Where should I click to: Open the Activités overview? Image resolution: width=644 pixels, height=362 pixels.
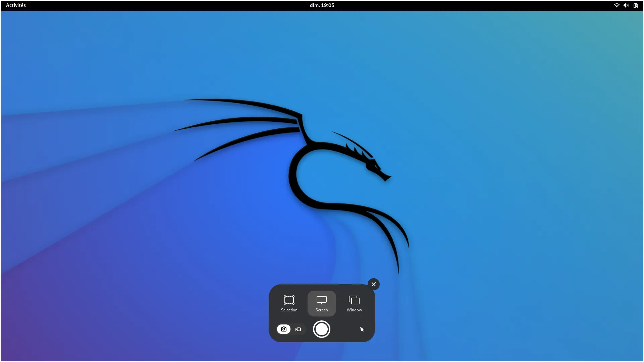tap(16, 5)
